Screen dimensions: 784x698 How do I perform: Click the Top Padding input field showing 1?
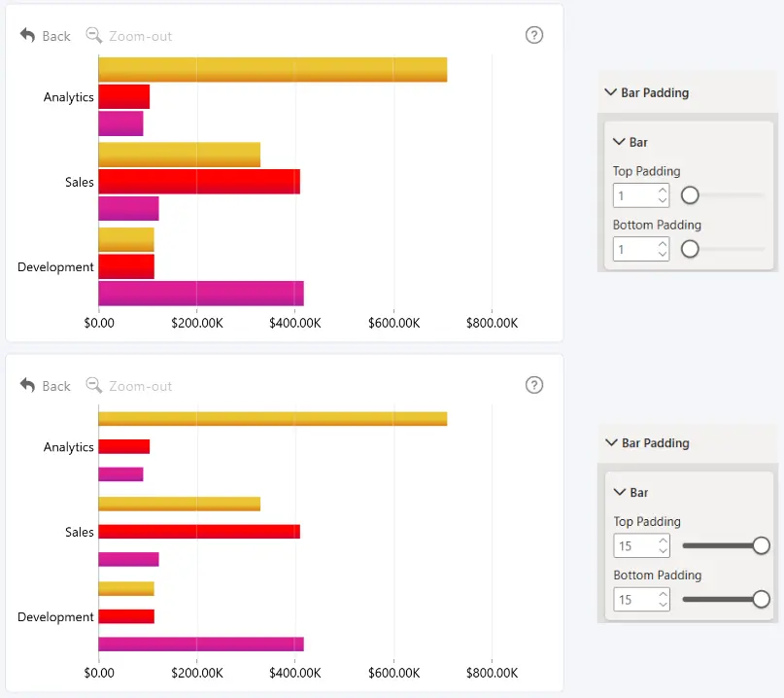coord(641,195)
